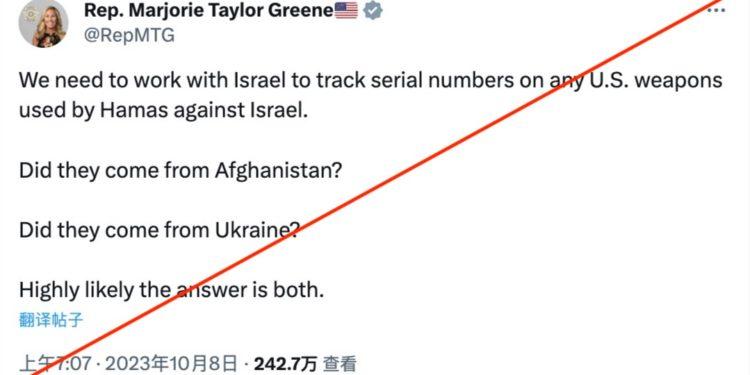Click the 'Did they come from Ukraine?' line
Viewport: 750px width, 375px height.
pyautogui.click(x=159, y=231)
